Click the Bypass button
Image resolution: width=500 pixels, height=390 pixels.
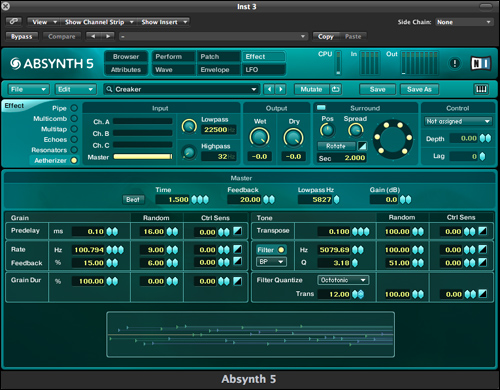[x=22, y=36]
